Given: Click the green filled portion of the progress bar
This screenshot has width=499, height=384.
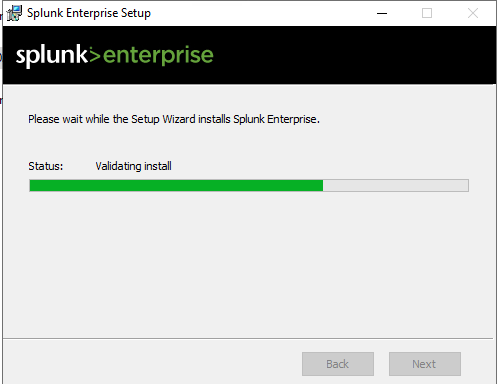Looking at the screenshot, I should [x=176, y=186].
